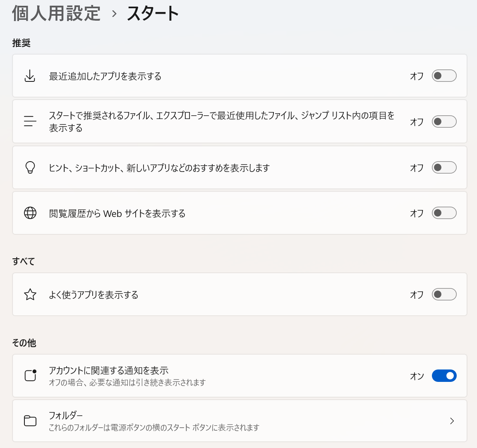Open フォルダー settings via right chevron
This screenshot has width=477, height=448.
point(452,421)
